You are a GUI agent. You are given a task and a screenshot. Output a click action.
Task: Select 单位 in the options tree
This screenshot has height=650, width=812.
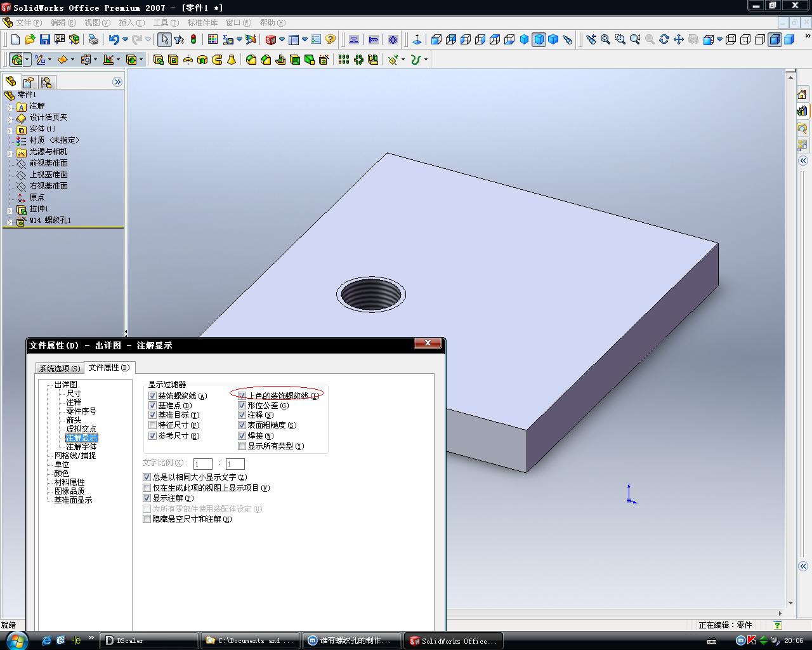(x=62, y=465)
